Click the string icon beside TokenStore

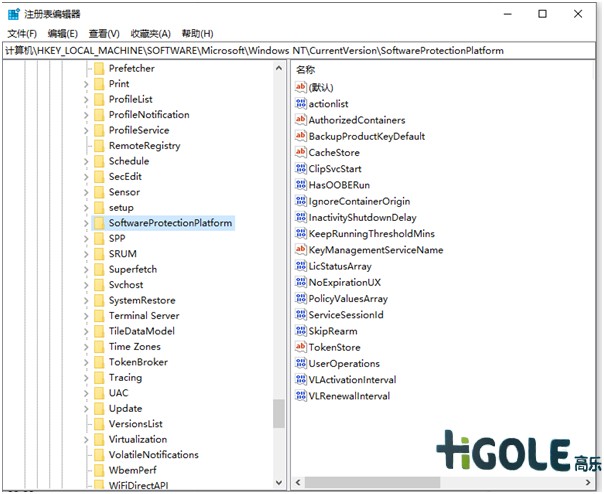click(x=300, y=347)
